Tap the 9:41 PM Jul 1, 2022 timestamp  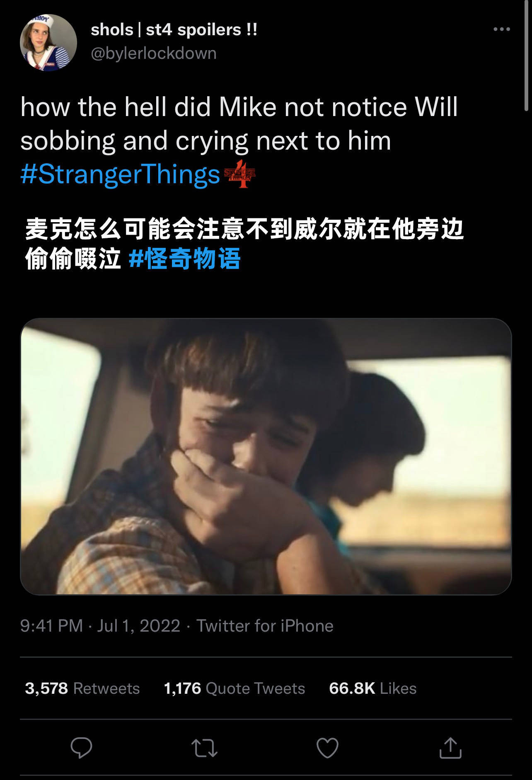coord(100,626)
